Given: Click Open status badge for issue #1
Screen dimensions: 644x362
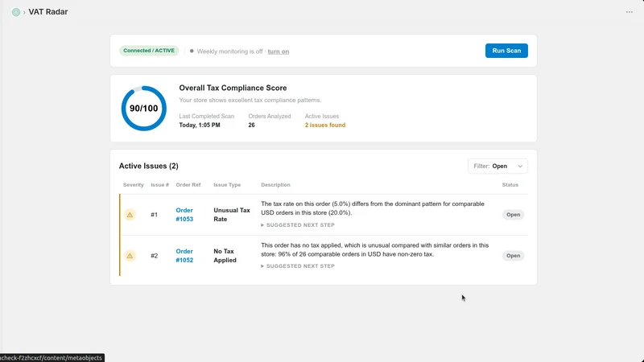Looking at the screenshot, I should 513,215.
